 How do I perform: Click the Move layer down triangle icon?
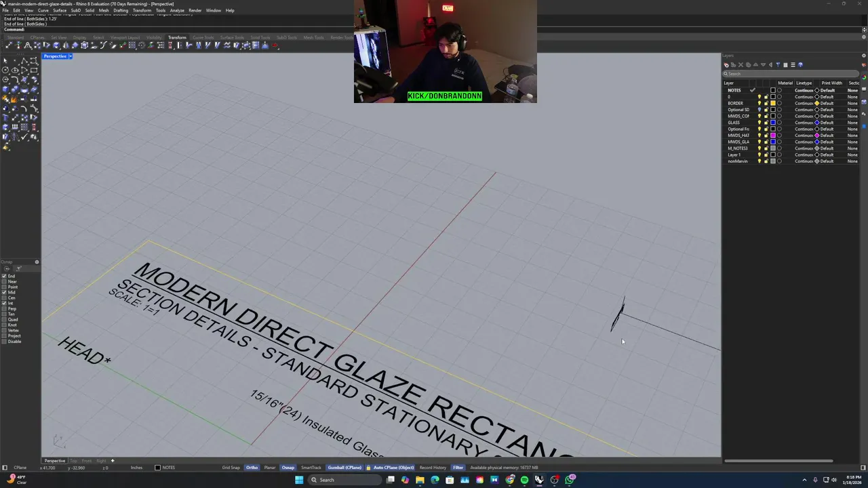point(763,65)
